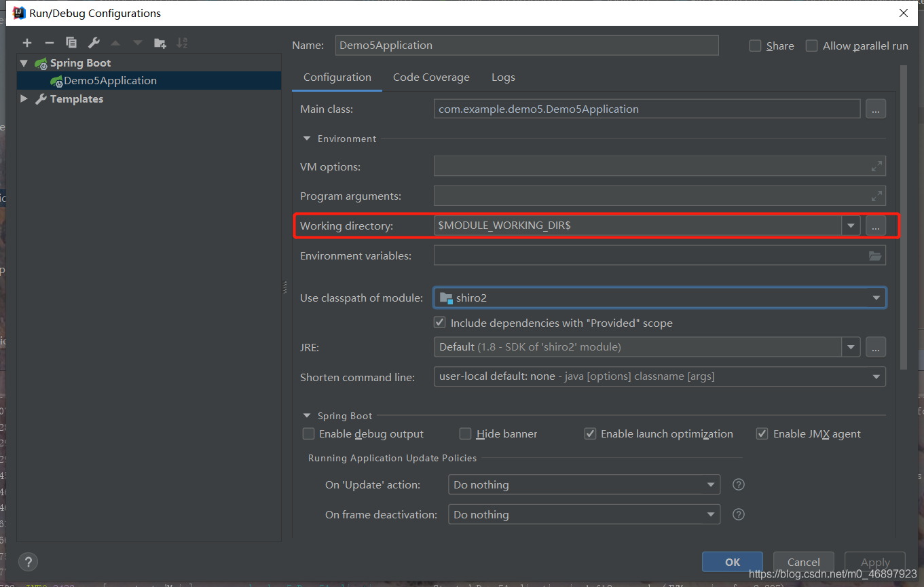Open dialog help question mark button
This screenshot has height=587, width=924.
[28, 562]
